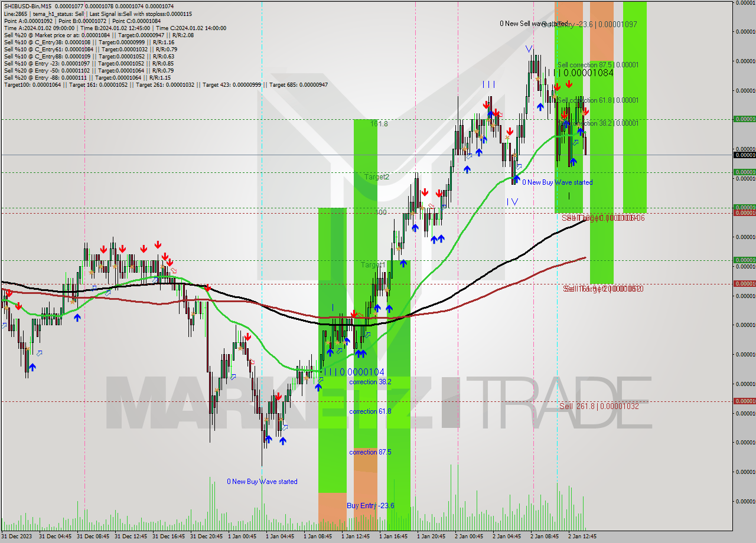Select the 'Target2' chart label
The width and height of the screenshot is (756, 543).
tap(376, 176)
